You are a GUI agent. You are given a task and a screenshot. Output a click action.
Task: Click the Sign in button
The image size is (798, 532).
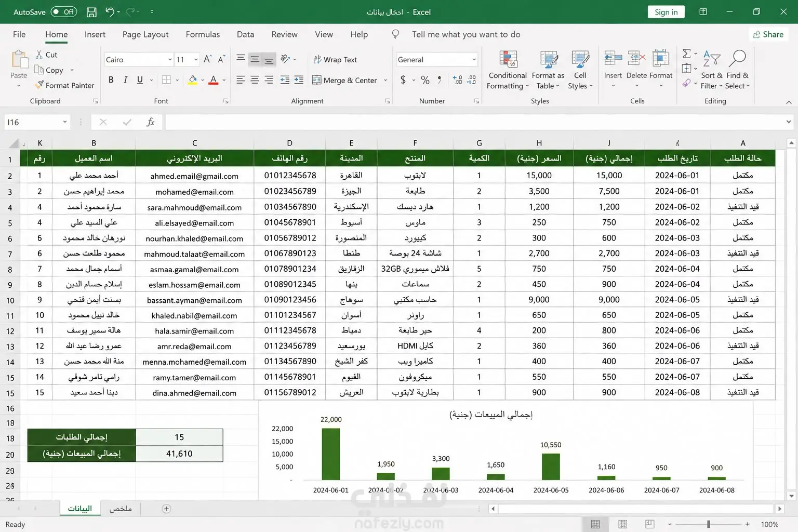666,12
